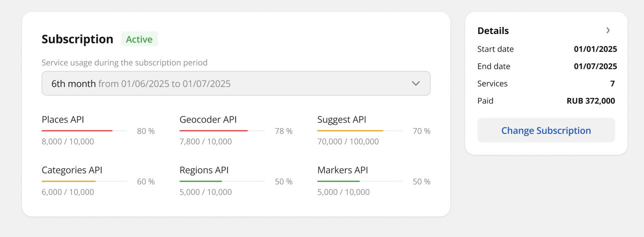Click the Markers API usage bar
Screen dimensions: 644x237
359,181
